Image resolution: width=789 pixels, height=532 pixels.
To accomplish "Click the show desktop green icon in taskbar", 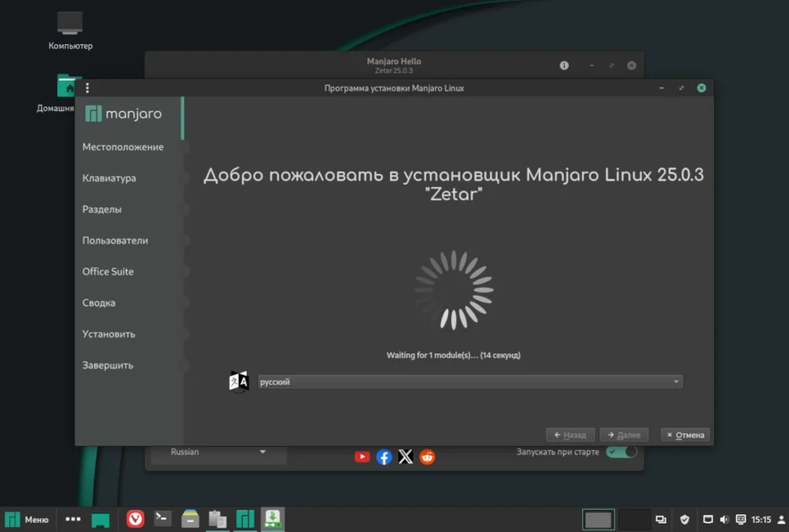I will [100, 520].
